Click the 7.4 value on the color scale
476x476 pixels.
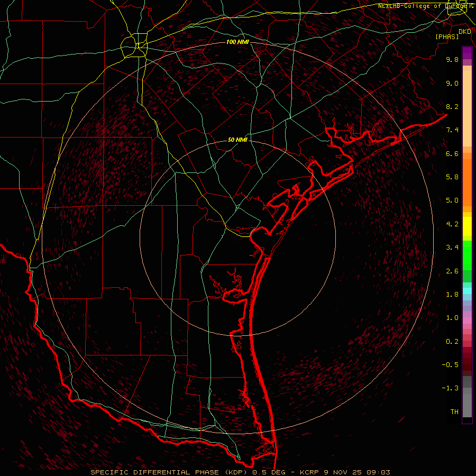point(452,130)
